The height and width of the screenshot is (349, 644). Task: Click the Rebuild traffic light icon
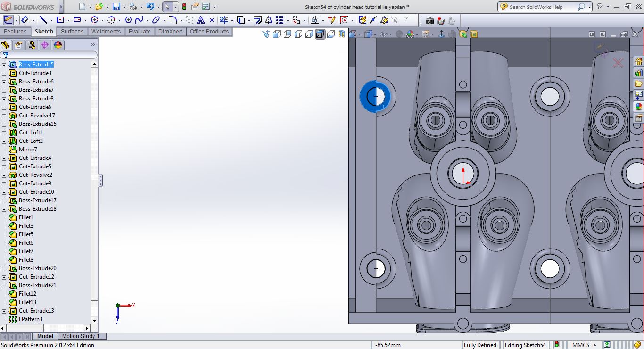[x=184, y=7]
